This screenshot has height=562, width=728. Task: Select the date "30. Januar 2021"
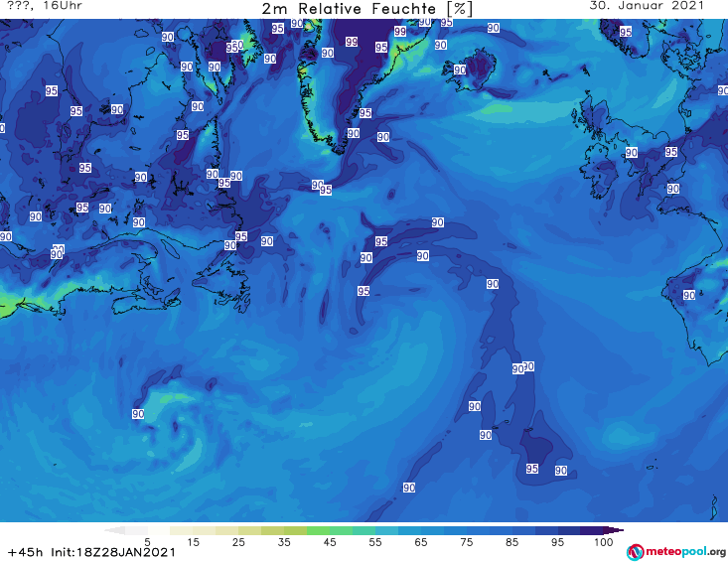coord(647,6)
